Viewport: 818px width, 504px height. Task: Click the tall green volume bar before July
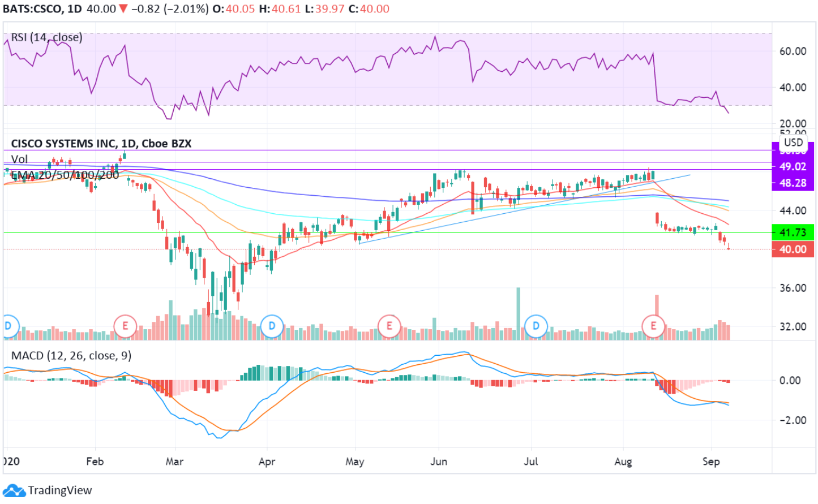pos(518,313)
